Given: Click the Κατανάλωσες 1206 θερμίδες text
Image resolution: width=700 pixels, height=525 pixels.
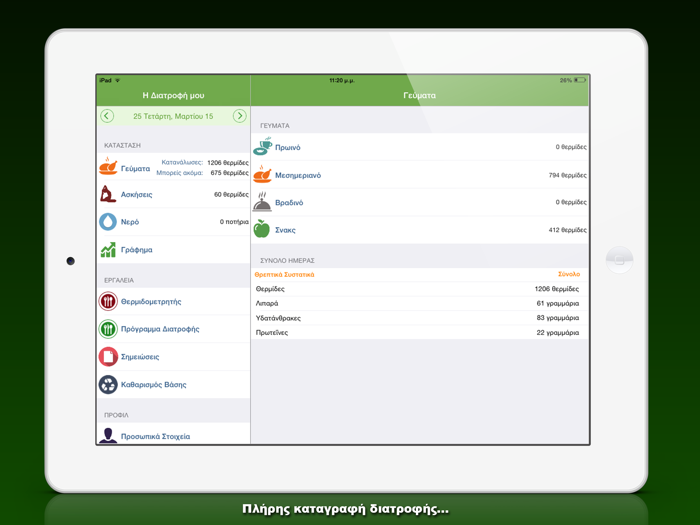Looking at the screenshot, I should pos(205,162).
